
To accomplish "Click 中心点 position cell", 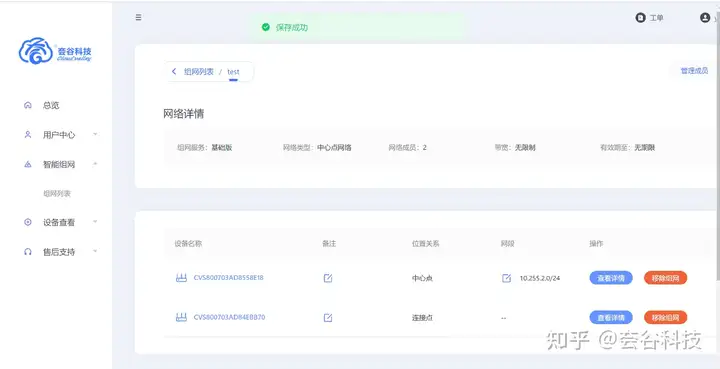I will tap(422, 278).
